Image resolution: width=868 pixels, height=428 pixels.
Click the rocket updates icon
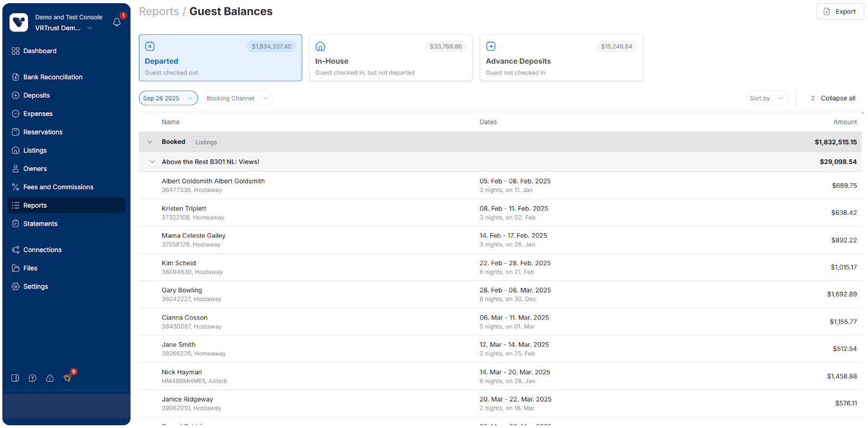pyautogui.click(x=68, y=378)
